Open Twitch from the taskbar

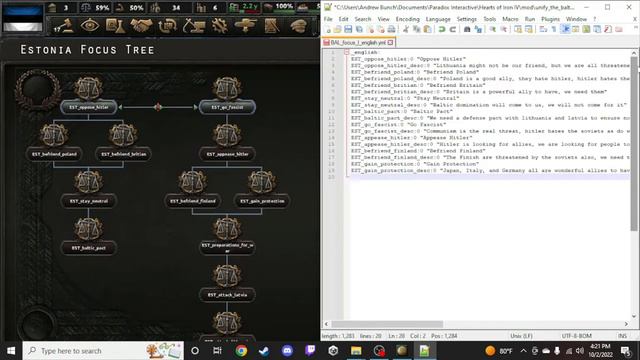click(x=310, y=351)
